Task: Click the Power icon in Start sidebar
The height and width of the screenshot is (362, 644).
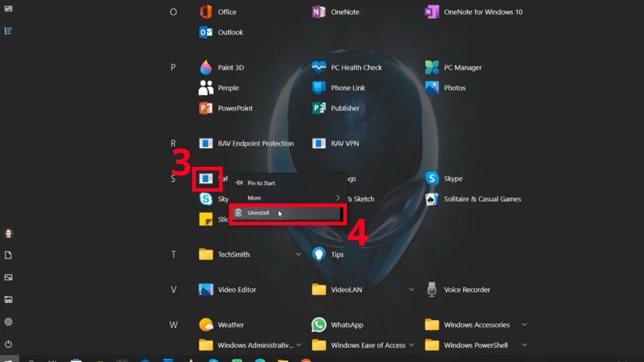Action: (8, 344)
